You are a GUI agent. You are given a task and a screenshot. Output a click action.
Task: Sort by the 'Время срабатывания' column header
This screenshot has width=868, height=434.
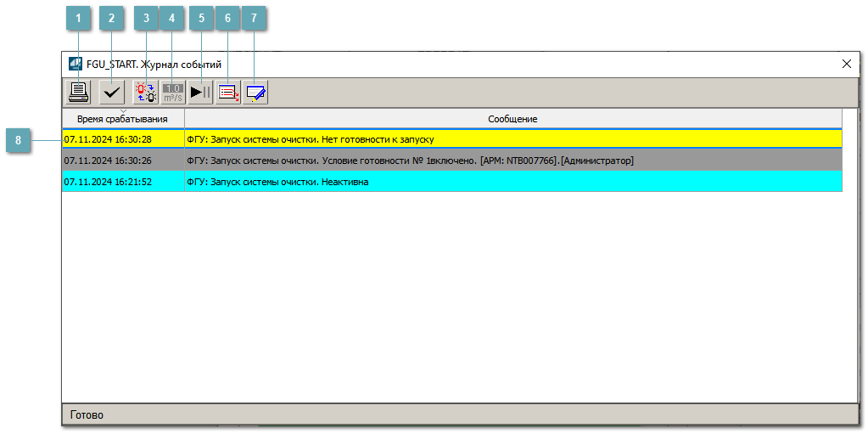[x=122, y=119]
